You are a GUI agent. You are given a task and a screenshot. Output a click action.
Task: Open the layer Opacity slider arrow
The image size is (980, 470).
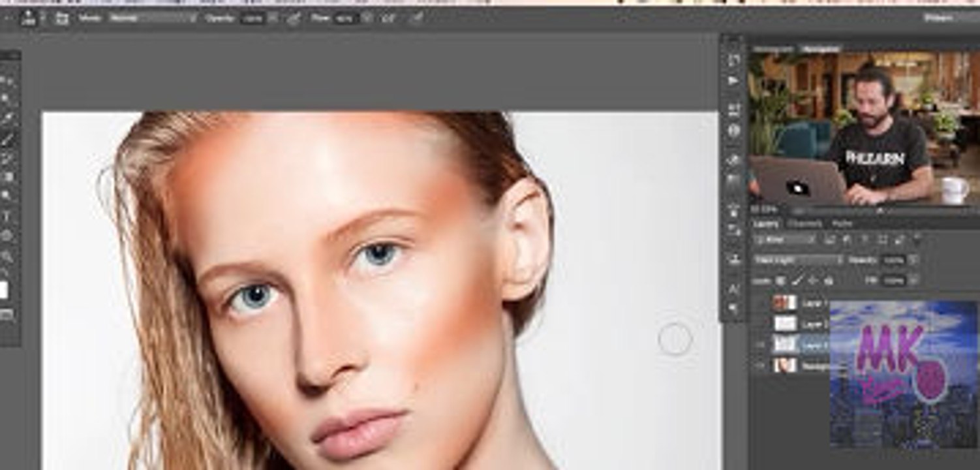click(913, 260)
